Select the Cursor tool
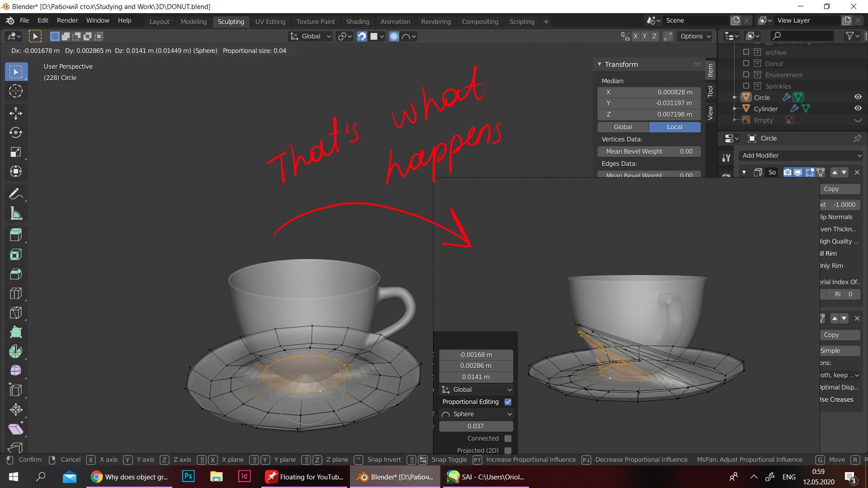Image resolution: width=868 pixels, height=488 pixels. coord(16,91)
